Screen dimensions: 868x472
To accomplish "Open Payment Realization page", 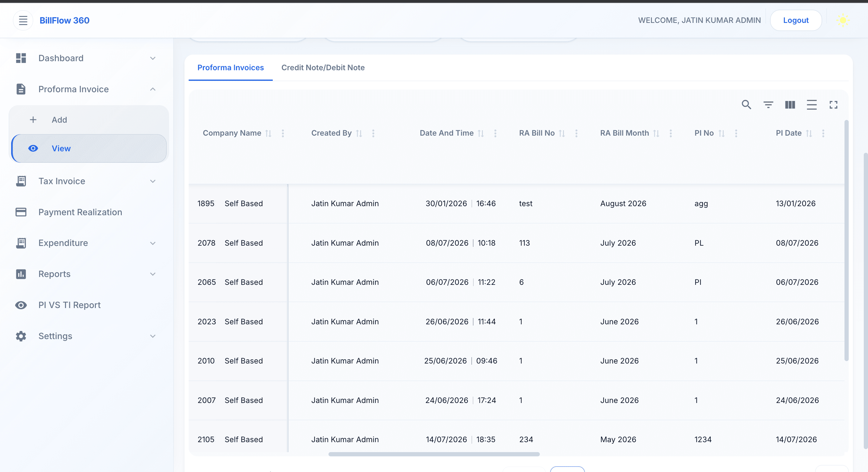I will coord(80,212).
